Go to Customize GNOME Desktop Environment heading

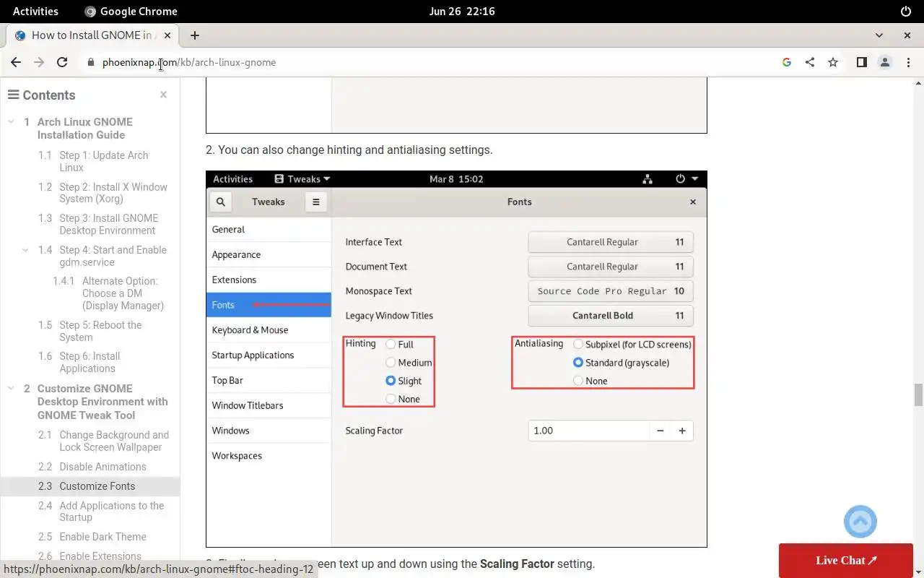click(x=103, y=402)
